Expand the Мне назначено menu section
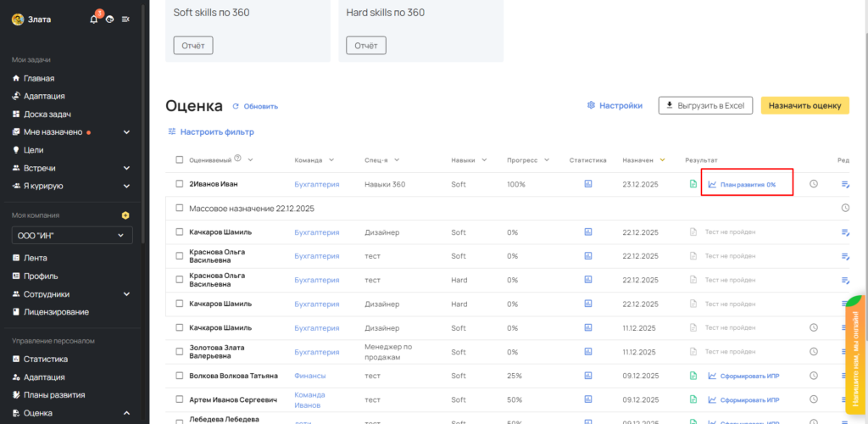 pyautogui.click(x=126, y=132)
